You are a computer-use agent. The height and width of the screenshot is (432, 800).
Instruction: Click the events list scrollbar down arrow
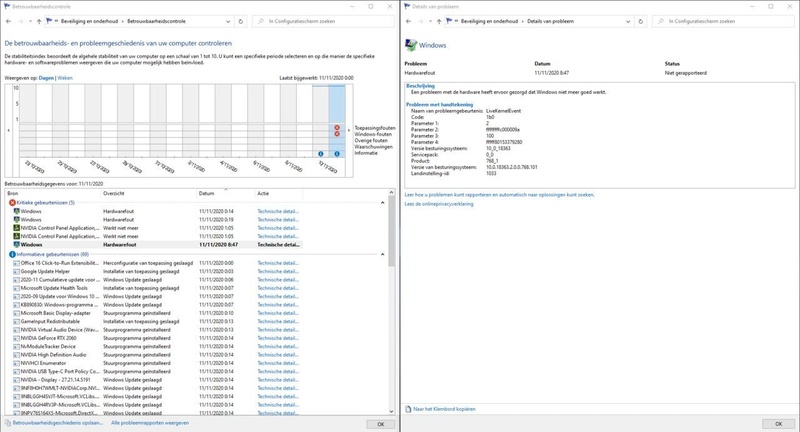(x=391, y=411)
